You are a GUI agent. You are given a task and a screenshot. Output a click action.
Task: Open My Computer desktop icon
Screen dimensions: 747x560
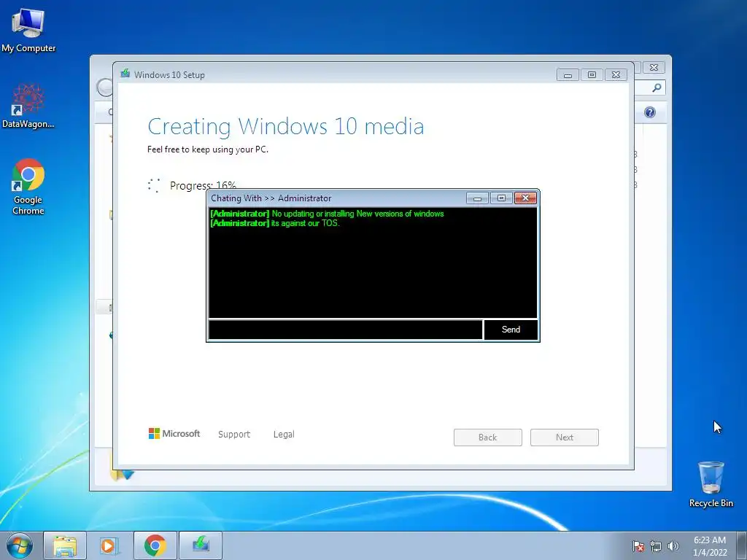pyautogui.click(x=28, y=31)
